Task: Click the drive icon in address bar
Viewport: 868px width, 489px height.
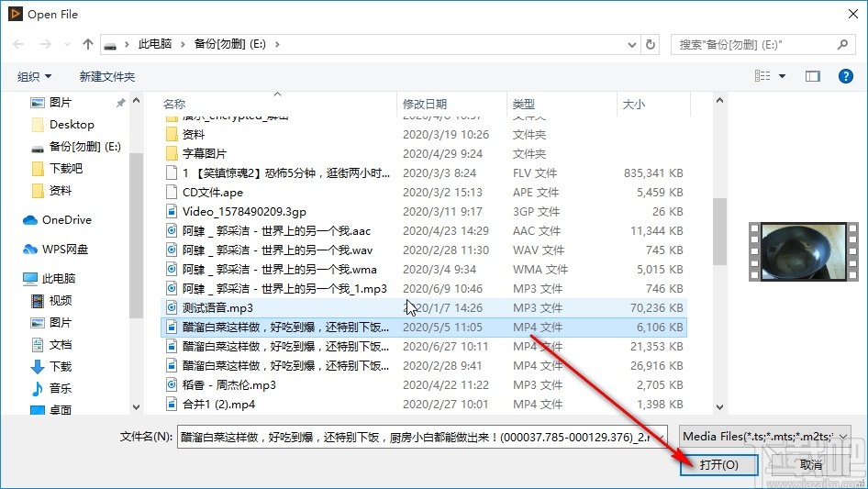Action: pos(110,45)
